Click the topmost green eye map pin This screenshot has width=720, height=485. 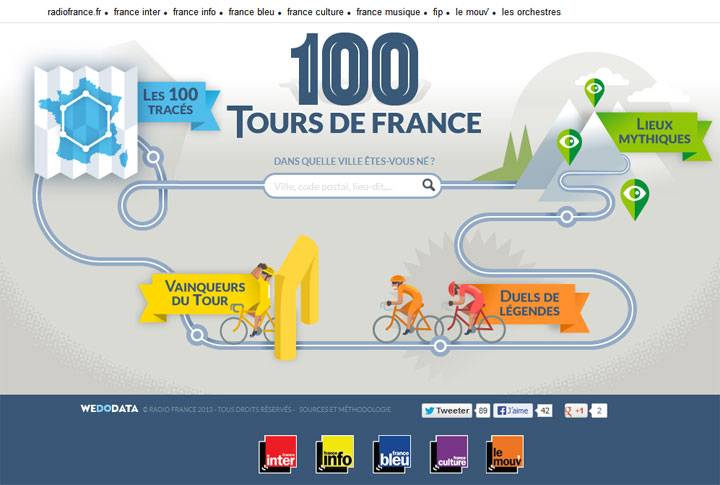click(x=594, y=92)
